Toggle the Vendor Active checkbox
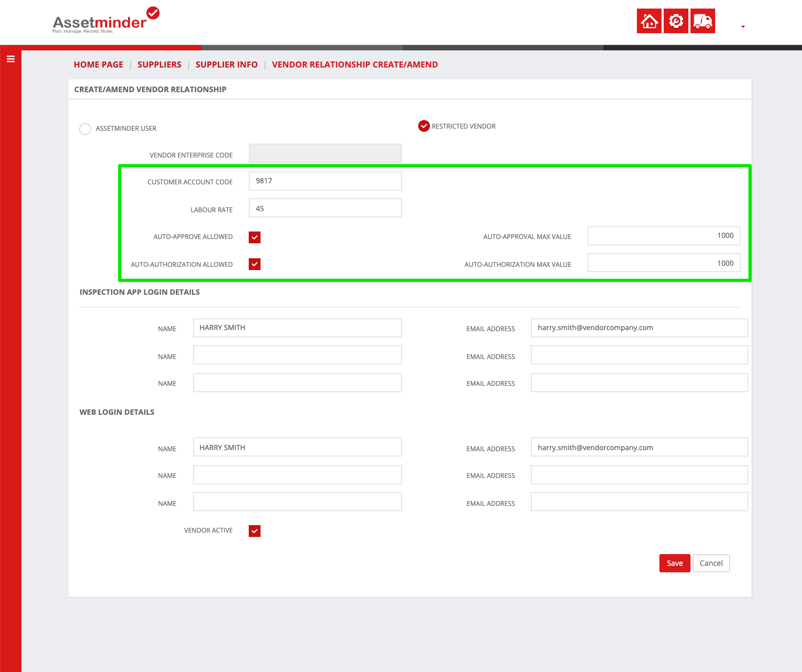802x672 pixels. pos(255,531)
